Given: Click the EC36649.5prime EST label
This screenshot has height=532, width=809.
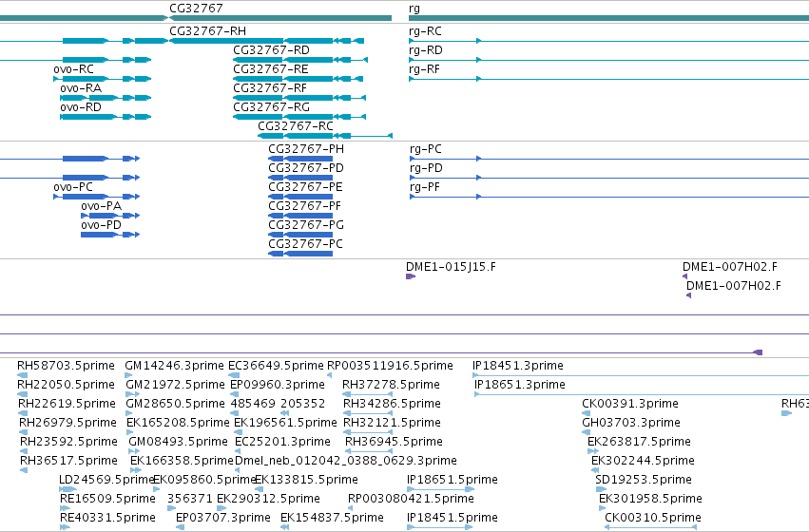Looking at the screenshot, I should [276, 366].
